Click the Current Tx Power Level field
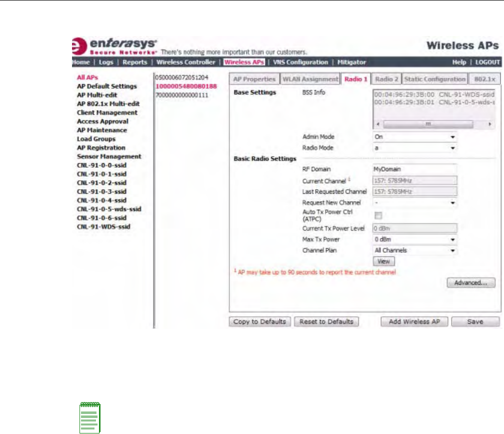This screenshot has height=434, width=504. click(414, 228)
